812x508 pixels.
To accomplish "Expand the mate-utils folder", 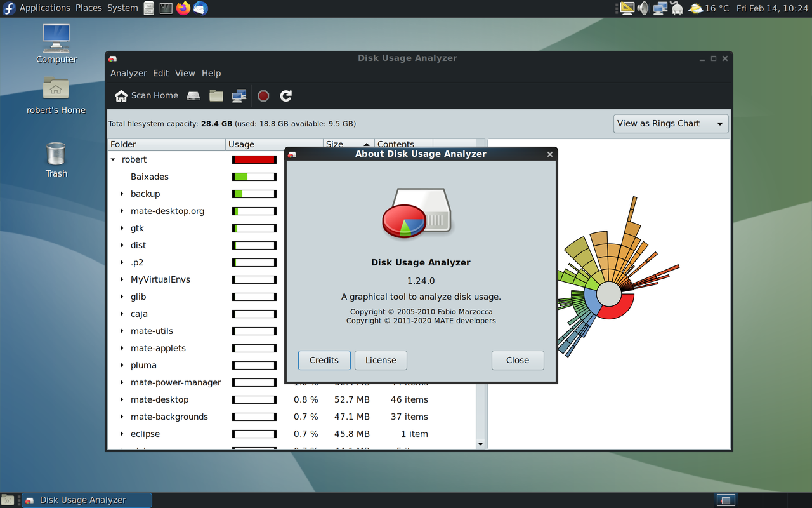I will coord(122,331).
